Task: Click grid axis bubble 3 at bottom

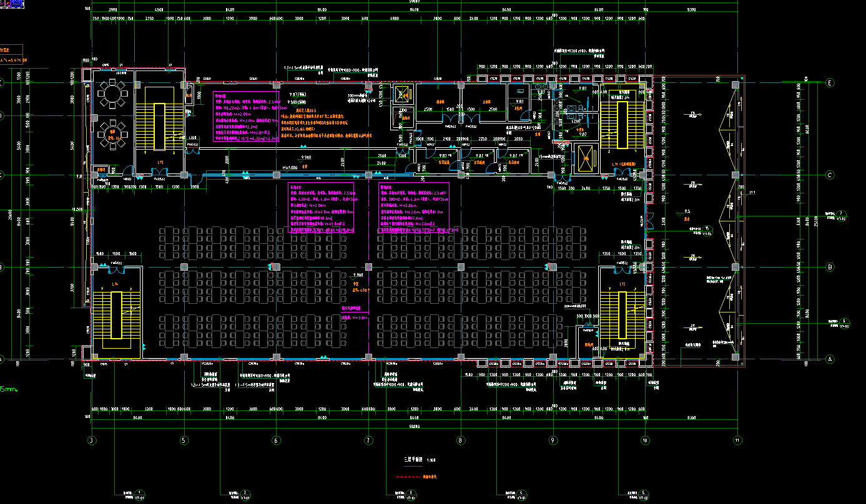Action: coord(92,440)
